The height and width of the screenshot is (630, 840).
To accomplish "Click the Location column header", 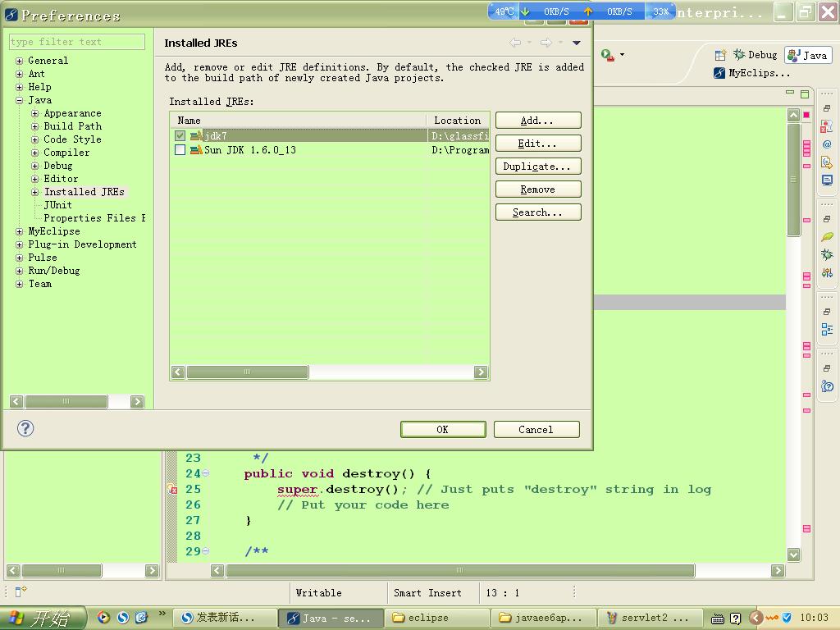I will click(x=458, y=121).
